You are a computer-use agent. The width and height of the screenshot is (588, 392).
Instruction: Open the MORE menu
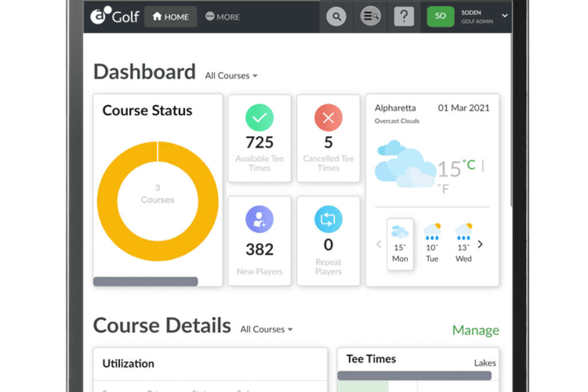[223, 17]
